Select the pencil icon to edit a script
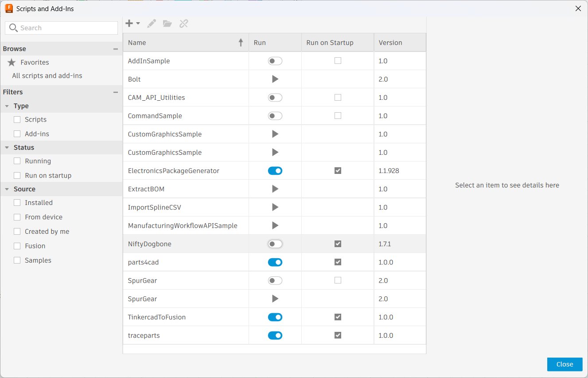 [x=151, y=23]
